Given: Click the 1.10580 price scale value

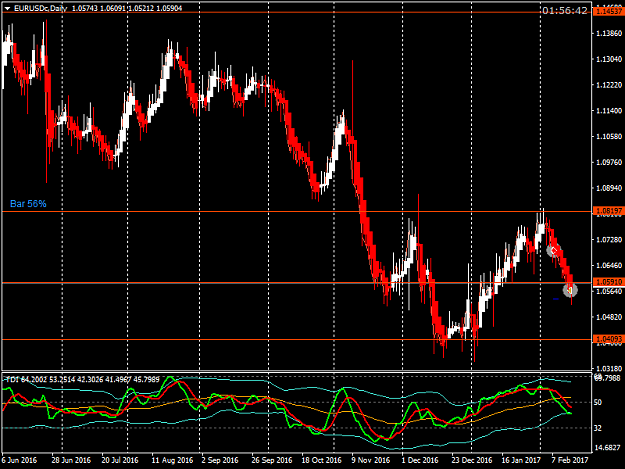Looking at the screenshot, I should (x=609, y=136).
